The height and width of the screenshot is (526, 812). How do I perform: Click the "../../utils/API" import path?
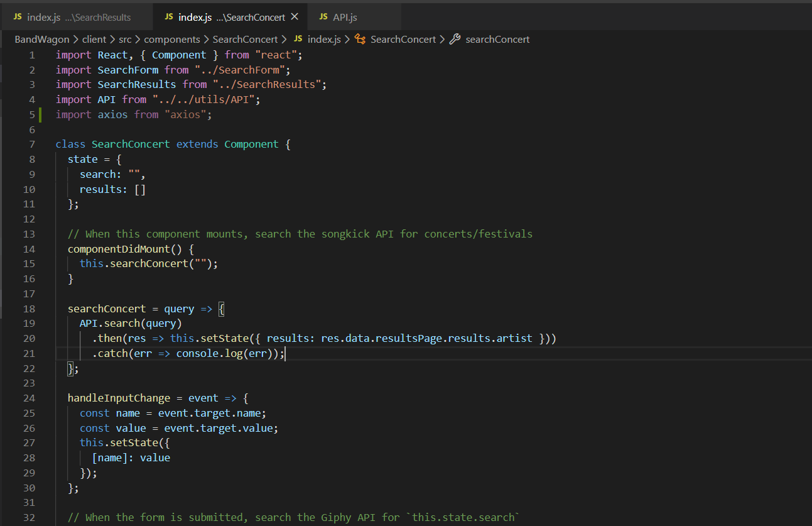tap(203, 99)
